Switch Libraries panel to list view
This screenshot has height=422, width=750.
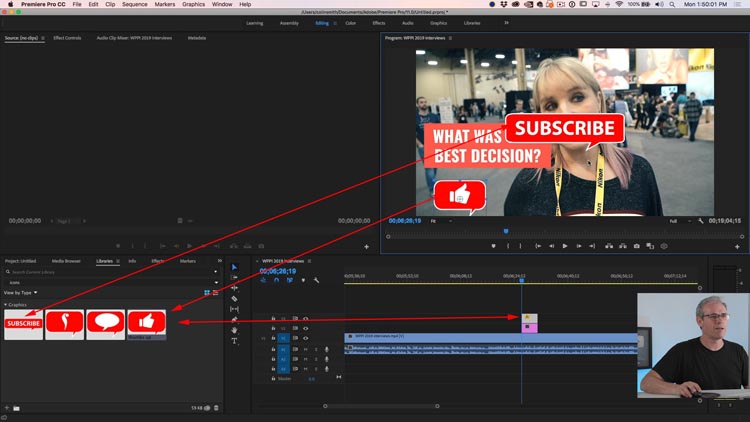tap(215, 292)
